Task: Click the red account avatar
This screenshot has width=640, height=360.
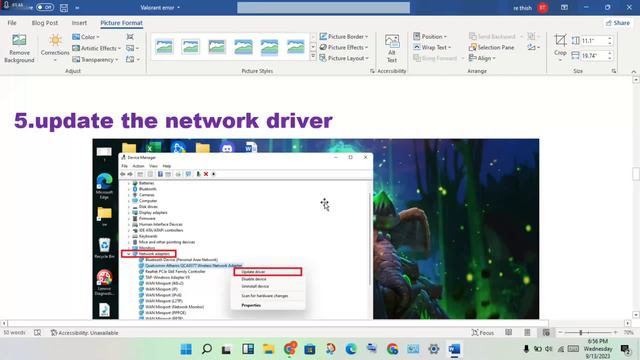Action: 542,8
